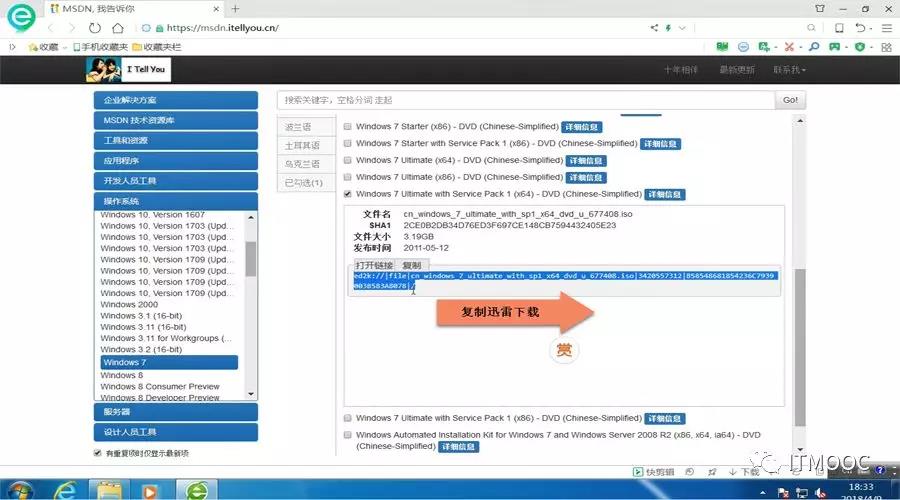Open a new browser tab
The image size is (900, 500).
(x=235, y=9)
